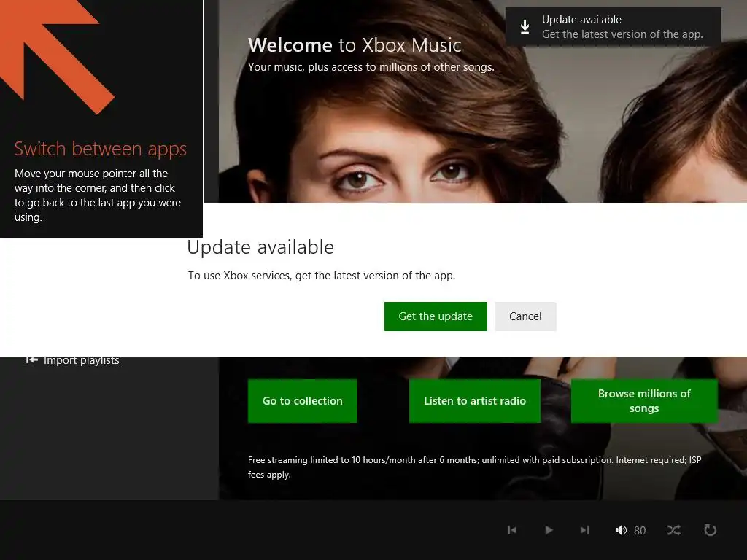The width and height of the screenshot is (747, 560).
Task: Click the download arrow icon in notification
Action: point(525,27)
